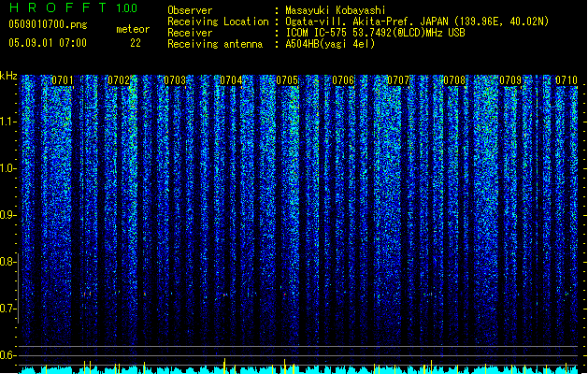Click the Receiving Location label

218,22
